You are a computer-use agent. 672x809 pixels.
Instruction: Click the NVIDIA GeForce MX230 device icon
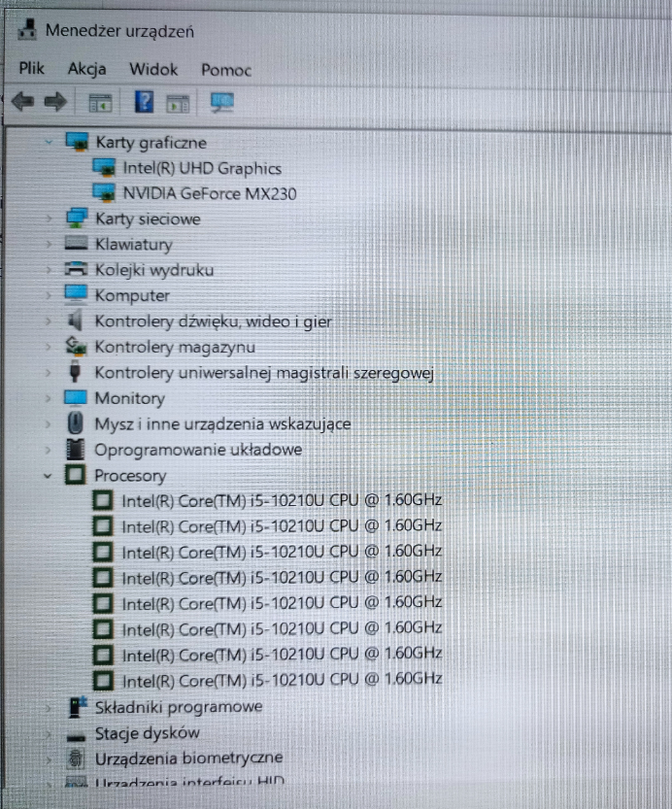(104, 193)
